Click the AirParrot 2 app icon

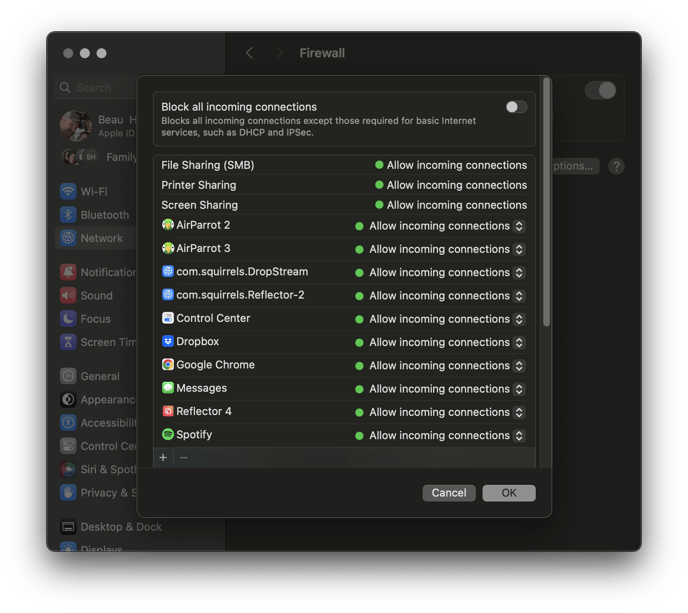click(x=168, y=225)
